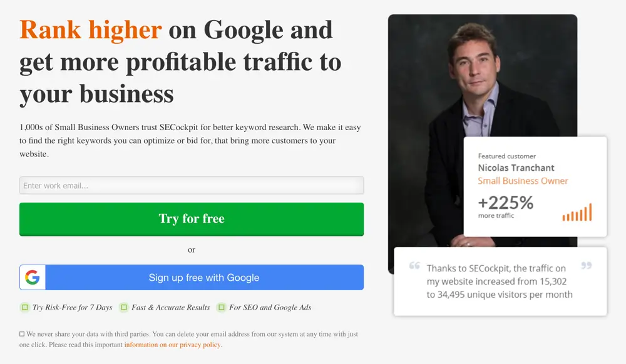Click the icon beside "Try Risk-Free for 7 Days"

coord(25,307)
